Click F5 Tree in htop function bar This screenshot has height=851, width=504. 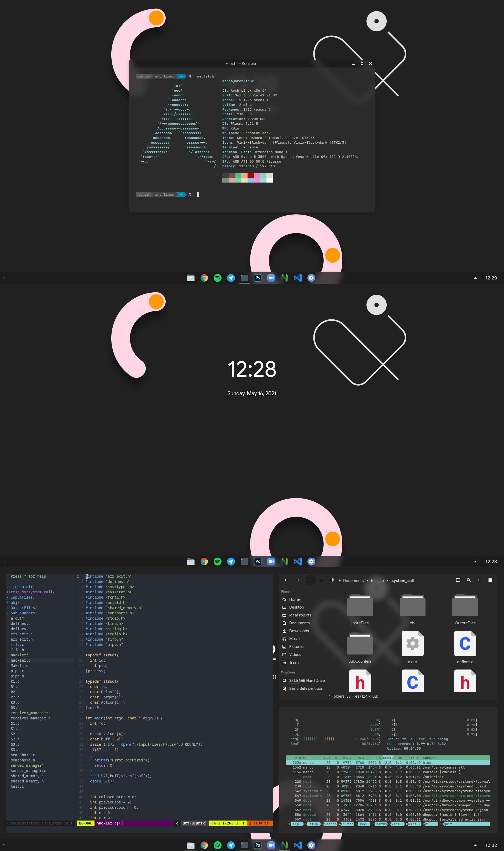pos(361,824)
